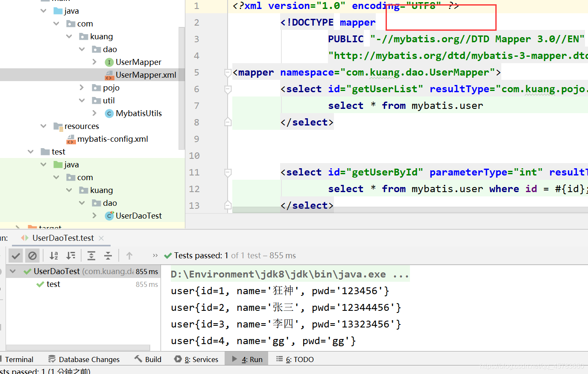The width and height of the screenshot is (588, 374).
Task: Toggle the Show Ignored tests button
Action: point(32,256)
